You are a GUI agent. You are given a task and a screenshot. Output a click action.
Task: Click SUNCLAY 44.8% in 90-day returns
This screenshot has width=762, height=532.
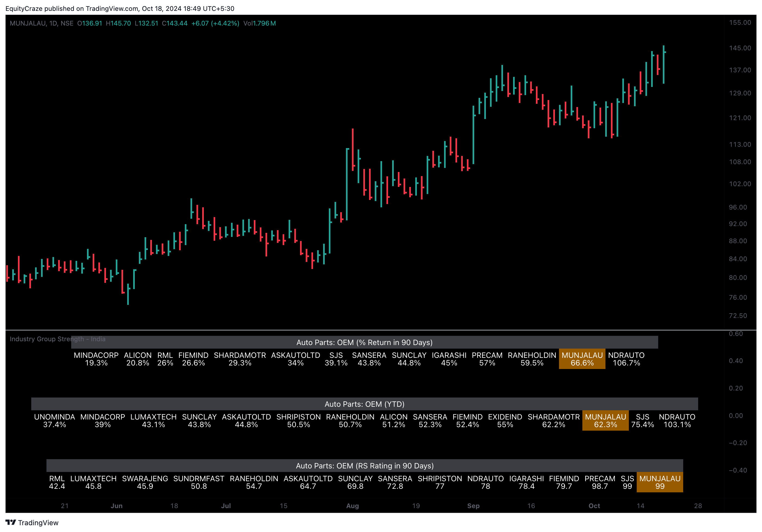point(409,359)
